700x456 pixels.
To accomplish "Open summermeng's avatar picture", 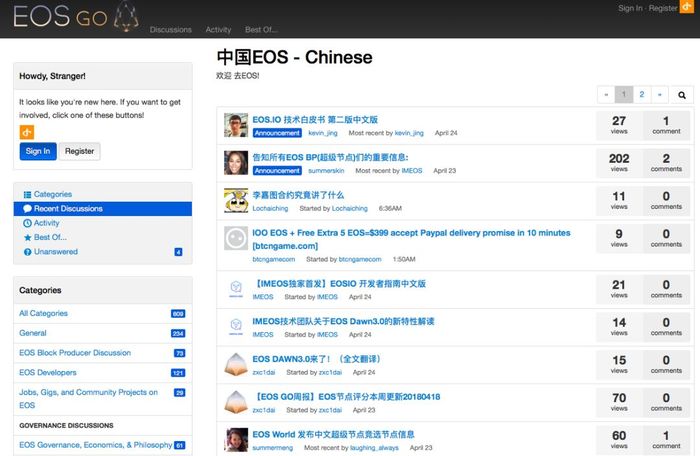I will [x=236, y=440].
